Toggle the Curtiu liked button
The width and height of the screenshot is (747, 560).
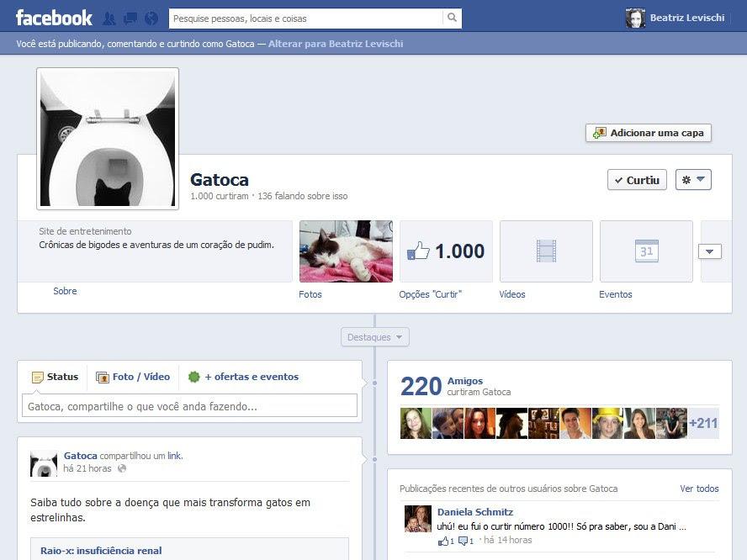coord(637,180)
